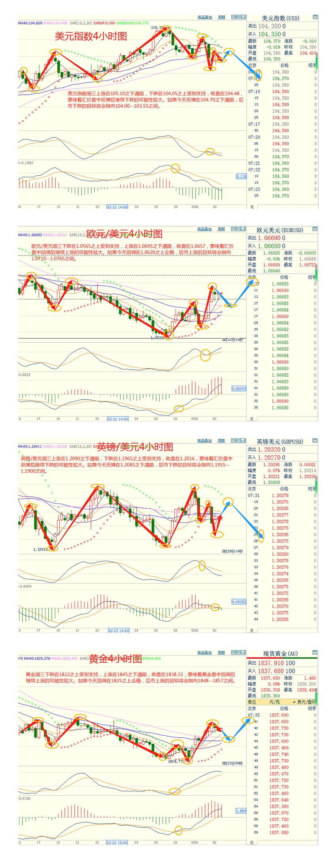This screenshot has height=868, width=336.
Task: Maximize the 现货黄金(AU) quote panel
Action: coord(315,652)
